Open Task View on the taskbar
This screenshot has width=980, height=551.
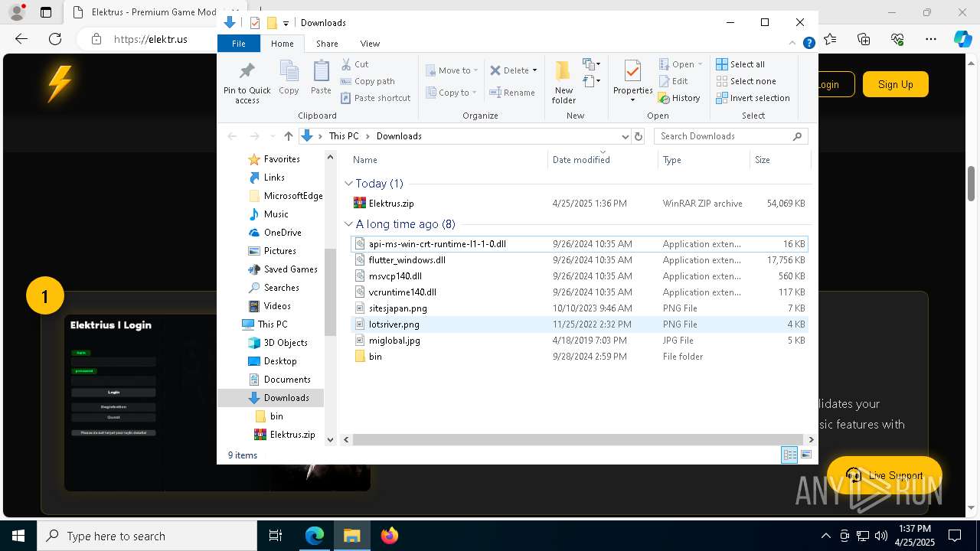tap(276, 536)
